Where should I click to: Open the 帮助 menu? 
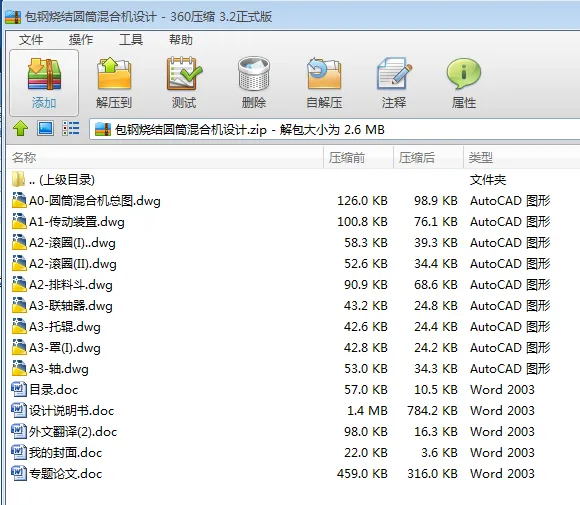coord(181,40)
